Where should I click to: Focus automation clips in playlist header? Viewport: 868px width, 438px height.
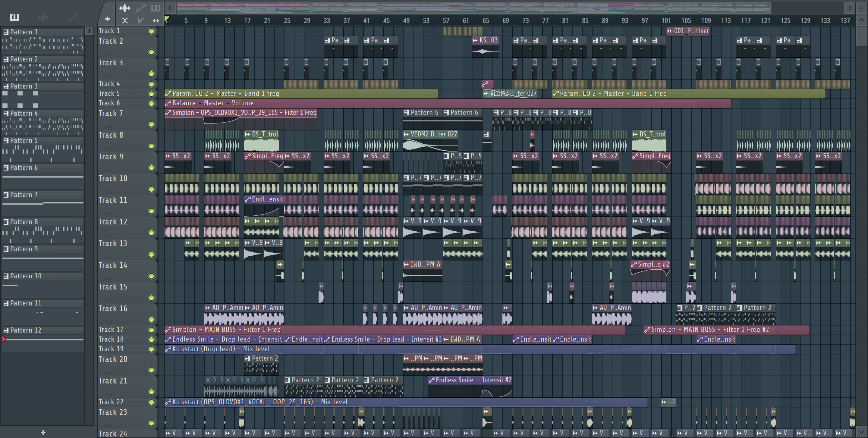pos(141,8)
